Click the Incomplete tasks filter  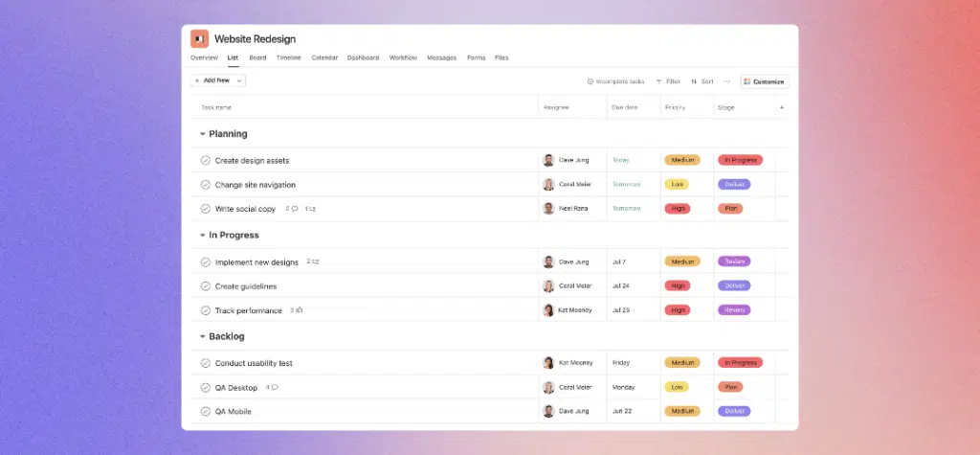click(615, 81)
